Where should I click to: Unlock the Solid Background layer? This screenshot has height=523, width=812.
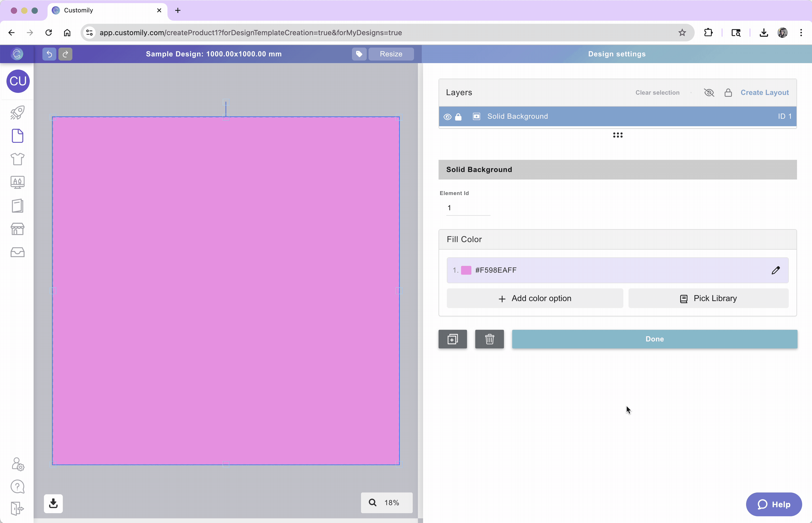[x=458, y=116]
